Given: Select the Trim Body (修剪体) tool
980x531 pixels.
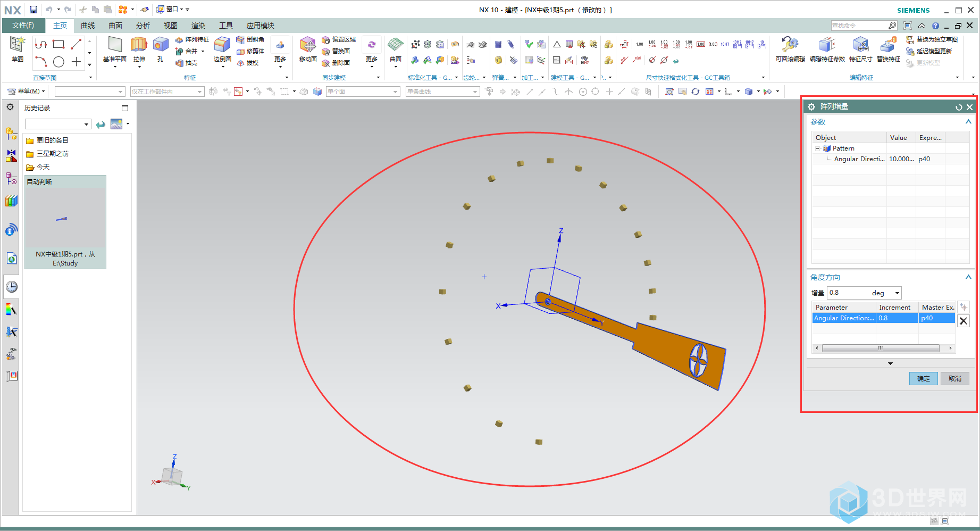Looking at the screenshot, I should [x=250, y=52].
